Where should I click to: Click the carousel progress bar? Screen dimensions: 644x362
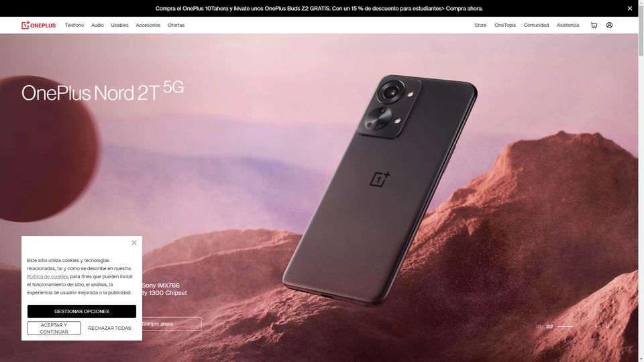pyautogui.click(x=565, y=326)
